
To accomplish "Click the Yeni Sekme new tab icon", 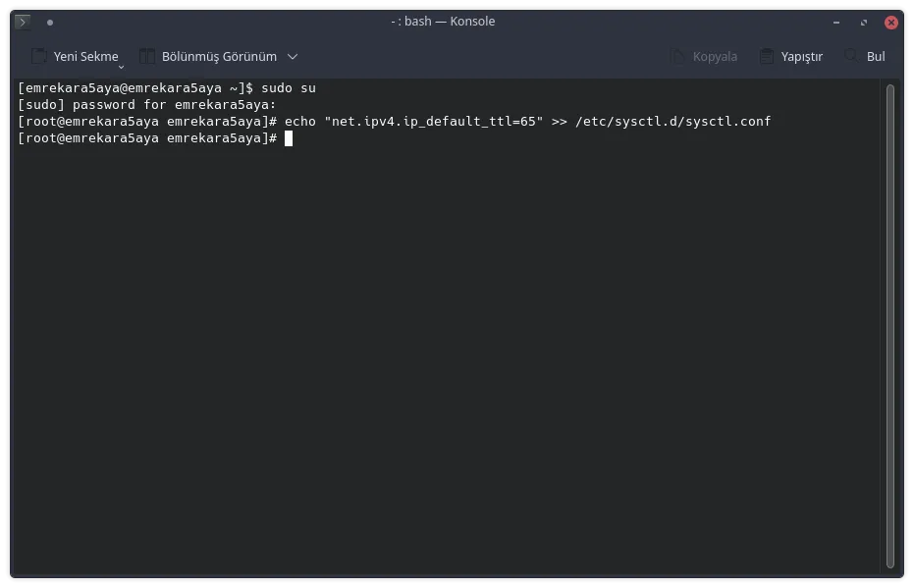I will pos(38,57).
